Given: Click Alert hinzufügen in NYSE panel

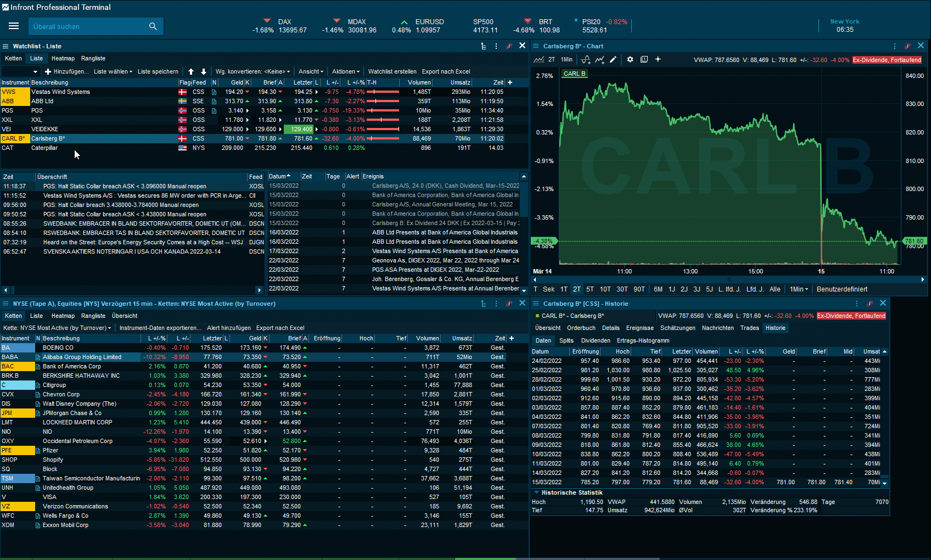Looking at the screenshot, I should click(228, 328).
